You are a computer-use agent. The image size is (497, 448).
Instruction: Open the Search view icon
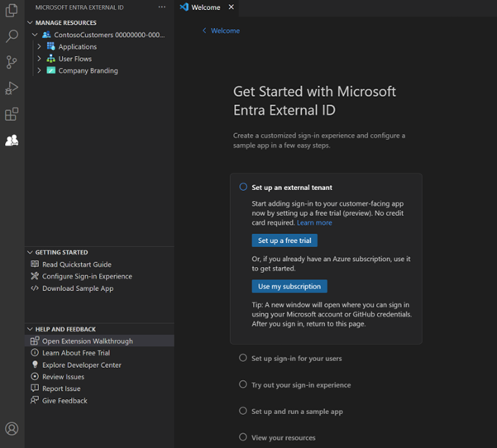(x=12, y=36)
